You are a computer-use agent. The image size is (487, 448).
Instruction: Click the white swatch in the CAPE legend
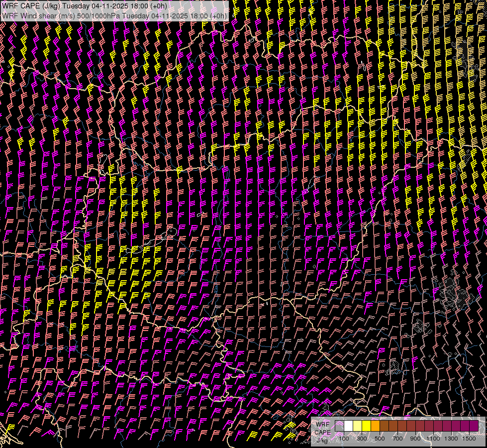click(x=348, y=426)
